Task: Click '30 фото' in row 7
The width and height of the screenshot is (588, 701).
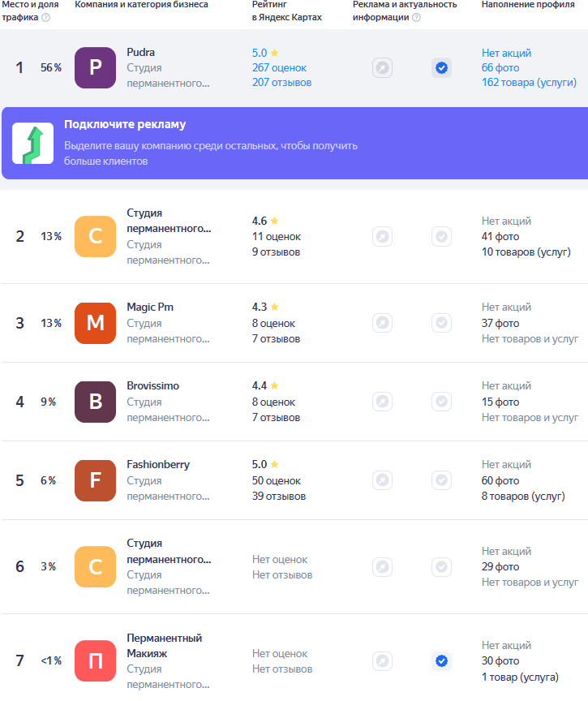Action: pos(500,660)
